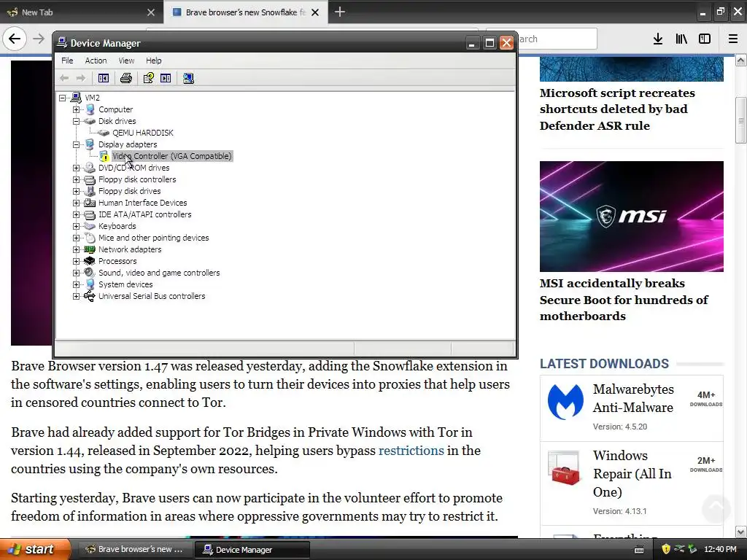Close the New Tab tab
The width and height of the screenshot is (747, 560).
click(x=151, y=12)
